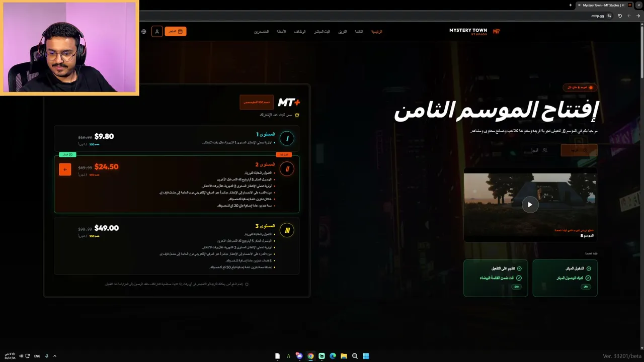Click the $24.50 price text
This screenshot has height=362, width=644.
(x=106, y=167)
